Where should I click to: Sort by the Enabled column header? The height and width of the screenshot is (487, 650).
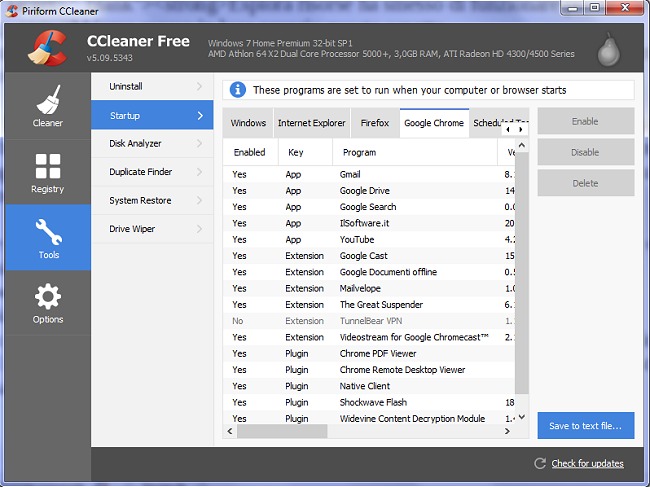pyautogui.click(x=250, y=152)
